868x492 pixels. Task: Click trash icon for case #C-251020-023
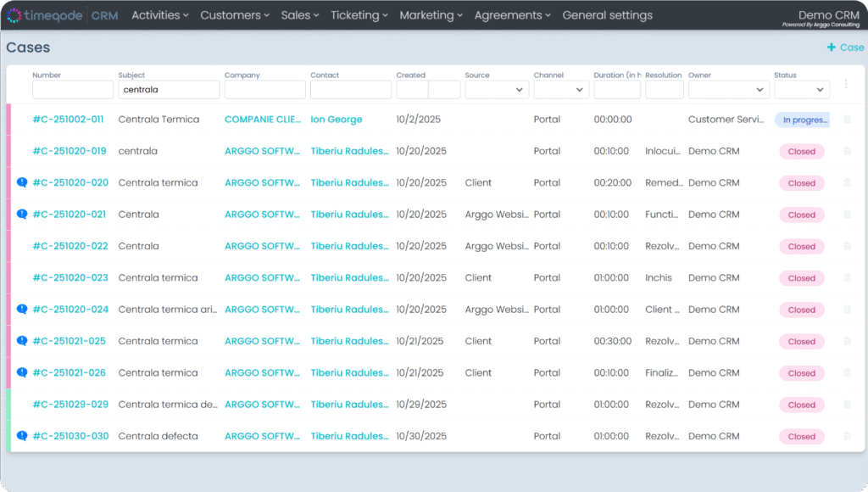[x=847, y=278]
